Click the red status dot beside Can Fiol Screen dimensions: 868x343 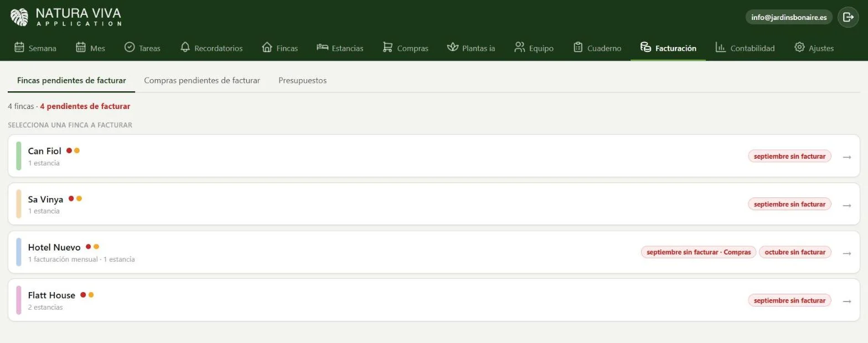[69, 150]
